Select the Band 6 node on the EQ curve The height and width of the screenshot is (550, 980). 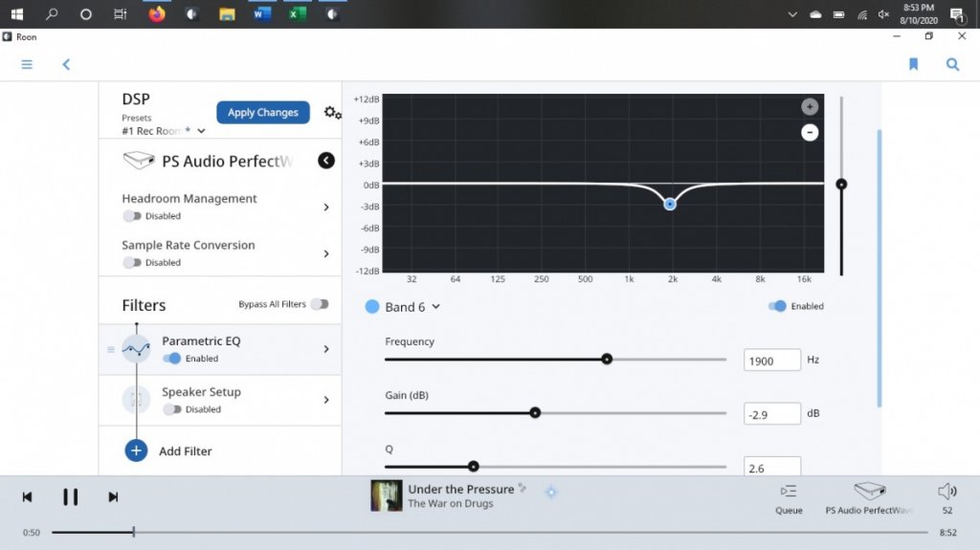[669, 204]
